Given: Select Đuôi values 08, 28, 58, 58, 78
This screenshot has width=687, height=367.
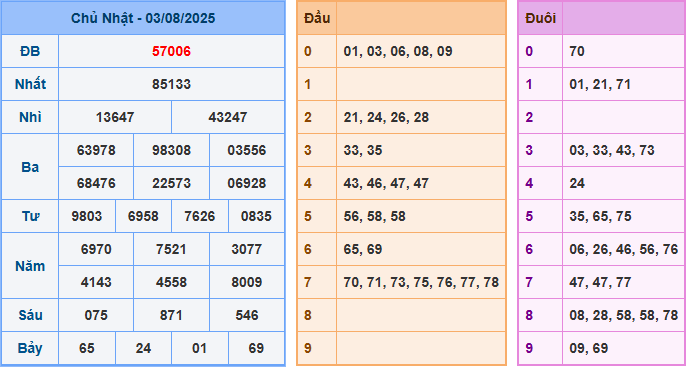Looking at the screenshot, I should 623,315.
